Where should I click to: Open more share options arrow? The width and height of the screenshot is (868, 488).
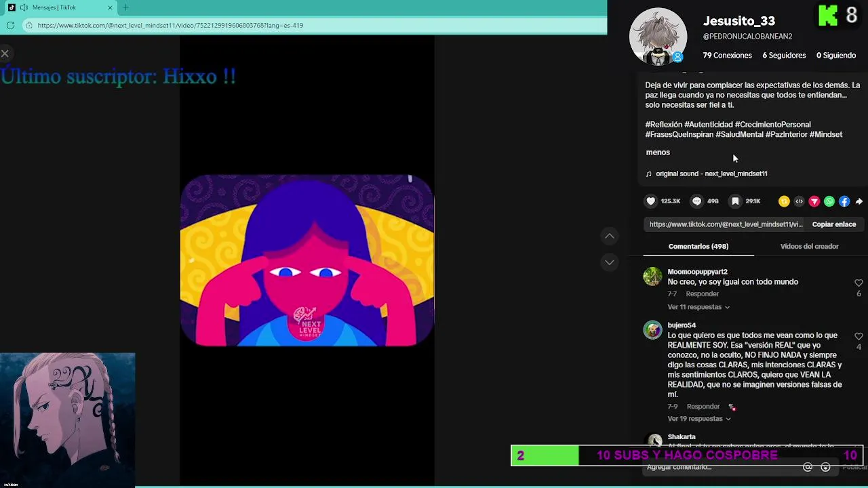[859, 201]
